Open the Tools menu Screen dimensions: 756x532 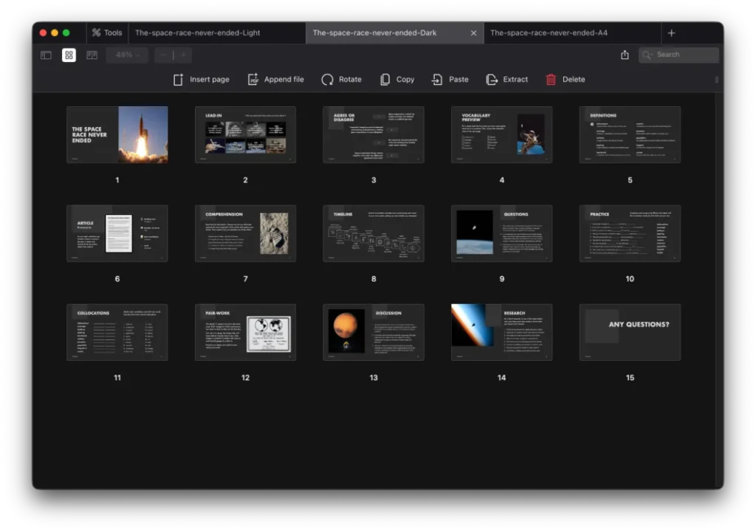[x=106, y=32]
